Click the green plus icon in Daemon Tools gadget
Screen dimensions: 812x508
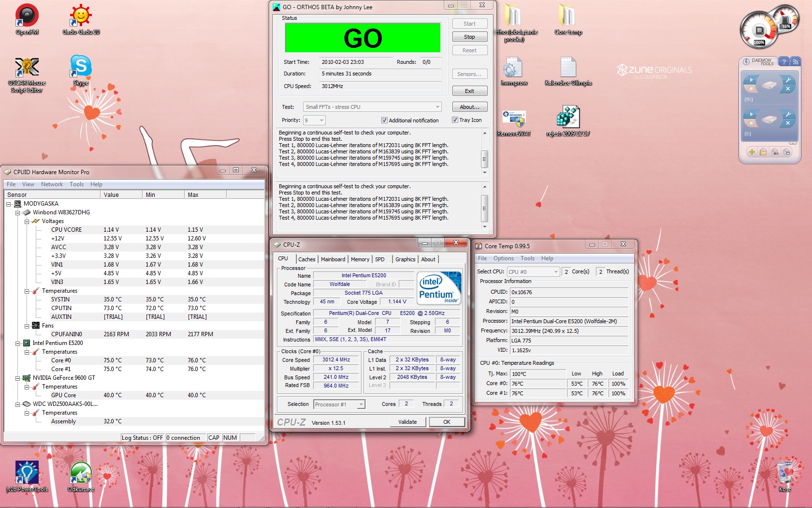click(x=752, y=152)
